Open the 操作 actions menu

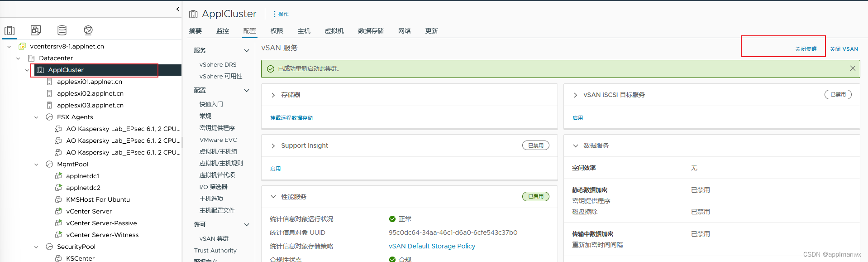[281, 14]
